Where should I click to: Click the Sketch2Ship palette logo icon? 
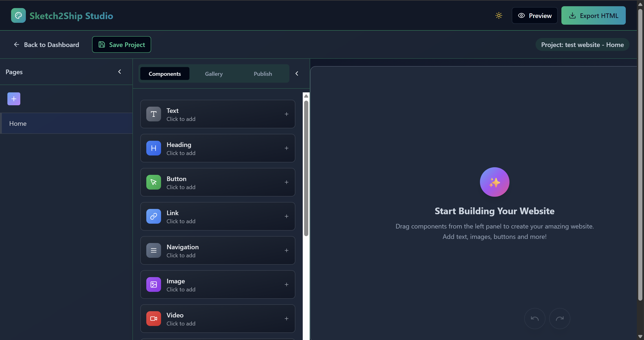click(x=18, y=15)
